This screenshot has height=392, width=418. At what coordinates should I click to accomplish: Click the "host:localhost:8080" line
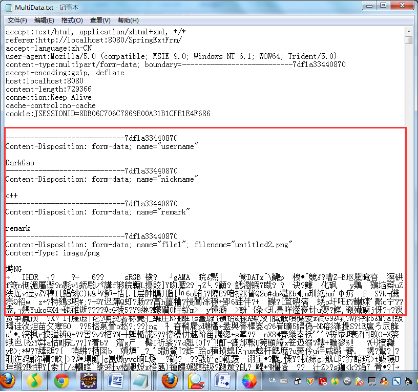(44, 81)
